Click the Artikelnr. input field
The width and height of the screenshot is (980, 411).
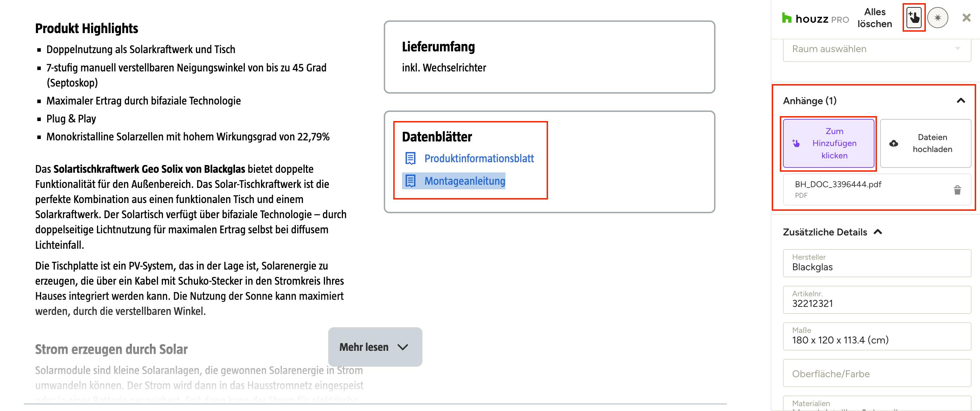877,299
